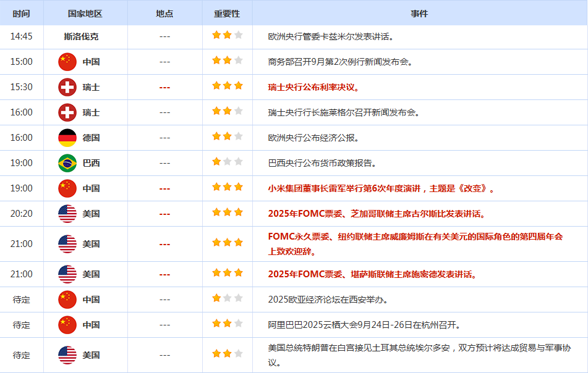Click the US flag in the 20:20 row
Screen dimensions: 588x373
point(67,214)
